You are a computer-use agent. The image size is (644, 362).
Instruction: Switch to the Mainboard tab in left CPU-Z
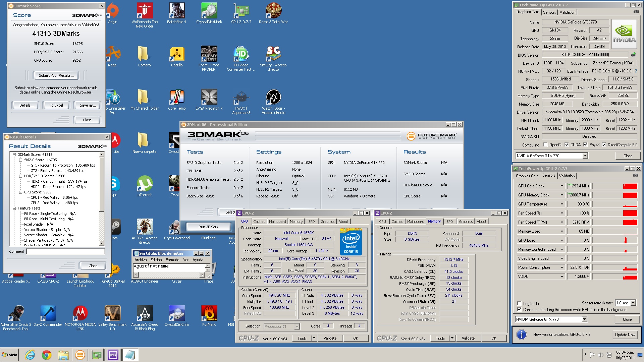pyautogui.click(x=277, y=222)
